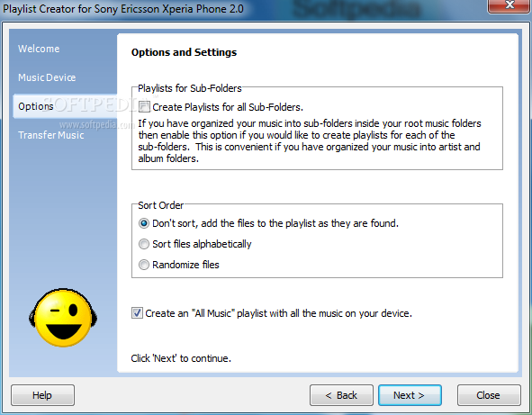The image size is (532, 415).
Task: Click the window title Playlist Creator text
Action: 123,9
